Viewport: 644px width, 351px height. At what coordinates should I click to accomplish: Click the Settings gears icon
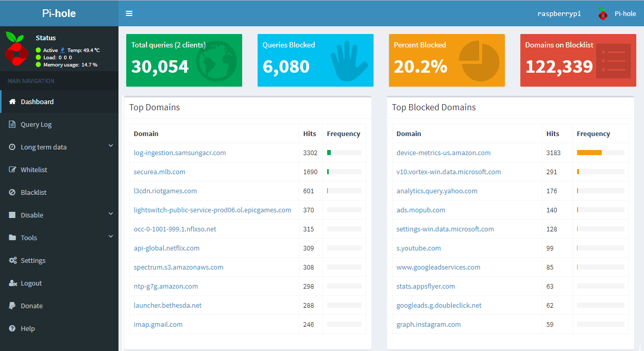tap(12, 260)
